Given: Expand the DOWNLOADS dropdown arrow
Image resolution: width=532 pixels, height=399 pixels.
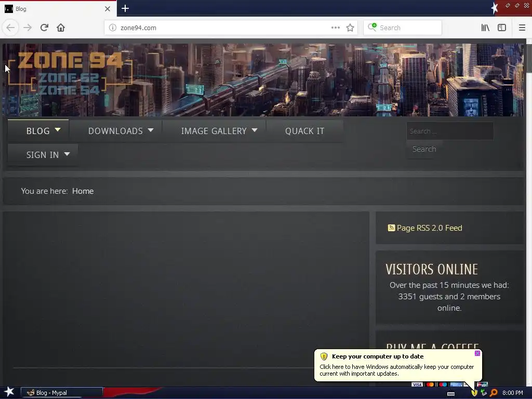Looking at the screenshot, I should (151, 130).
